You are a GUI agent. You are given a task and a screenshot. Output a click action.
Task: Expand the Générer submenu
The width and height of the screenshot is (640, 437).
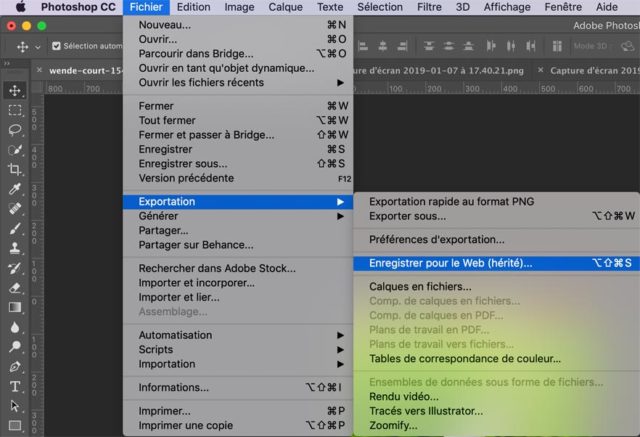[x=238, y=216]
